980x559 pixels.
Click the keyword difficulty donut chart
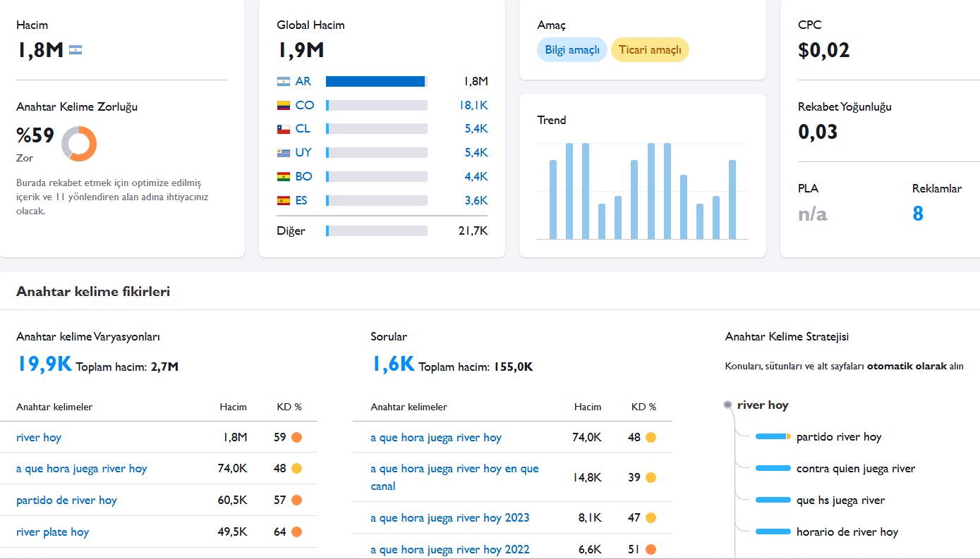point(79,144)
